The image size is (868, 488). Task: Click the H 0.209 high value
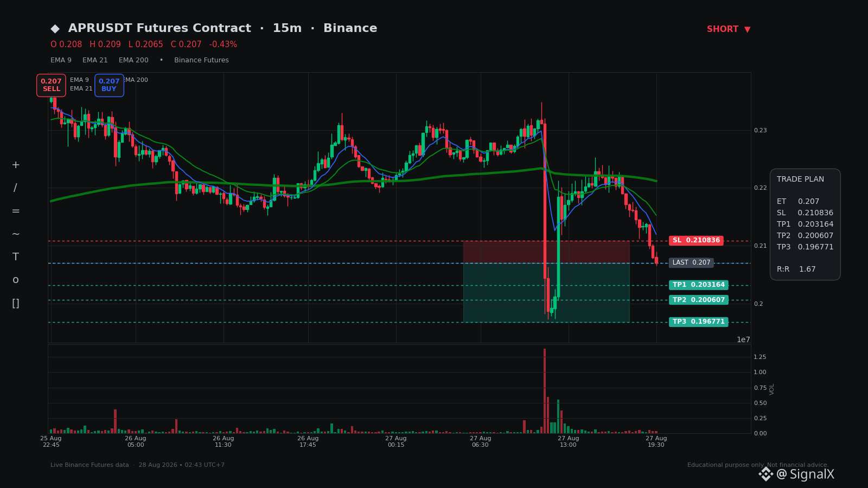point(105,44)
